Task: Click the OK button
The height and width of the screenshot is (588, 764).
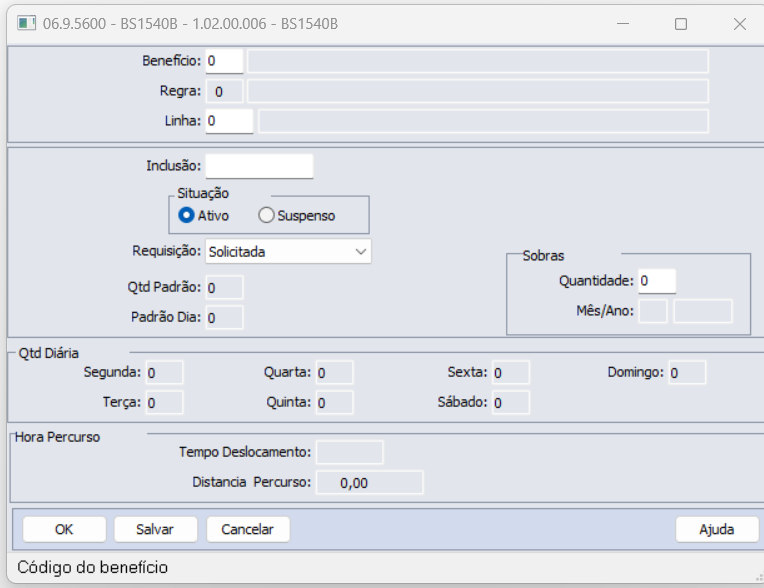Action: [64, 530]
